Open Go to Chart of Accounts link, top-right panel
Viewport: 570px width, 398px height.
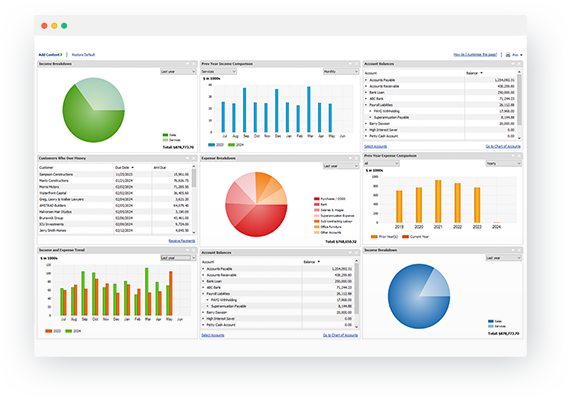coord(503,146)
